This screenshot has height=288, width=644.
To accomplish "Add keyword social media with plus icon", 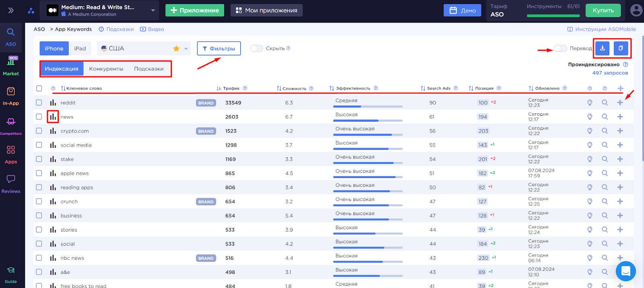I will click(620, 145).
